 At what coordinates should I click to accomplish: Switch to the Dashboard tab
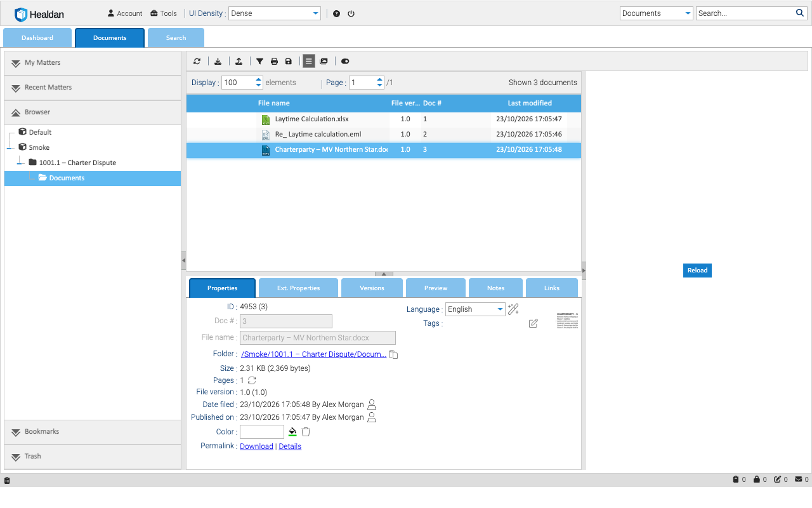point(37,38)
